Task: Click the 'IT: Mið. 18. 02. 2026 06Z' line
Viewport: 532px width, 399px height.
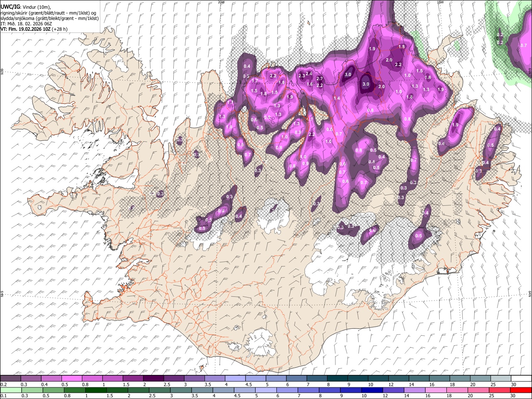Action: pyautogui.click(x=26, y=24)
